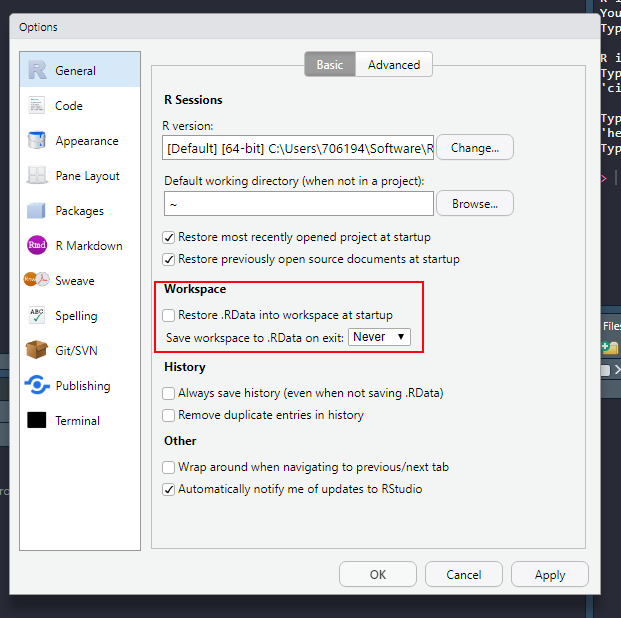621x618 pixels.
Task: Toggle Restore previously open source documents checkbox
Action: (169, 259)
